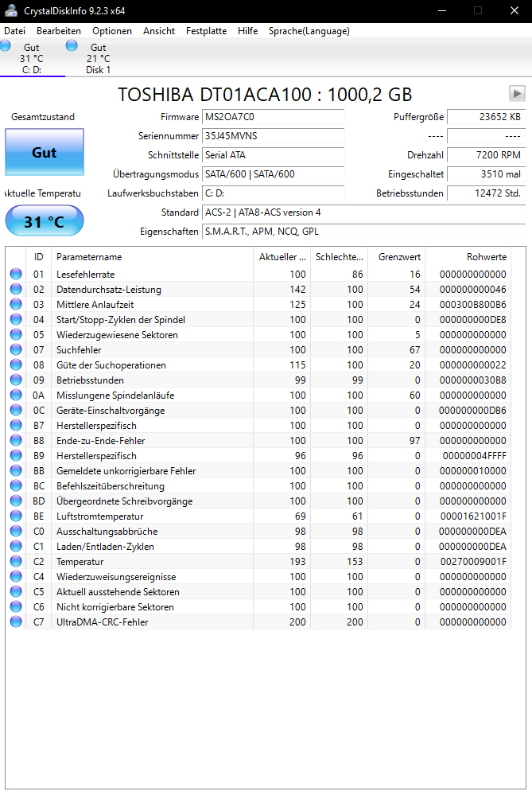Click status icon for Lesefehlerrate row
Viewport: 532px width, 795px height.
tap(16, 274)
